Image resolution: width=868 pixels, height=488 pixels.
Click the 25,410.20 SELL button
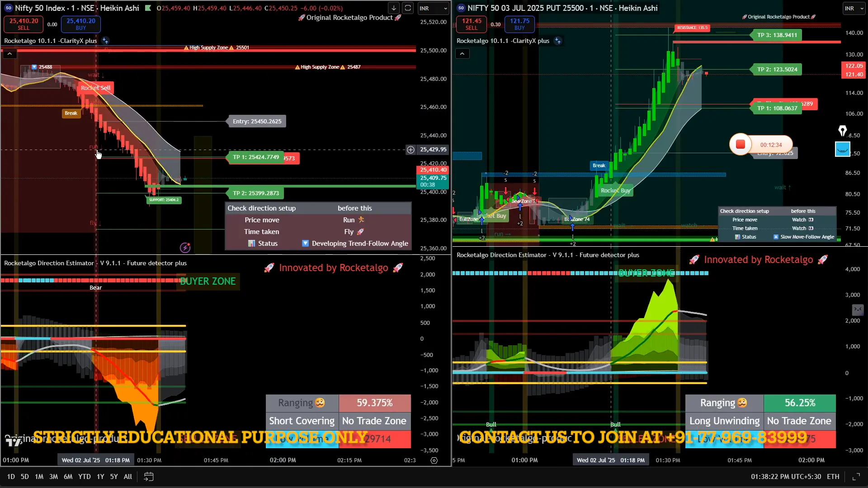[24, 24]
